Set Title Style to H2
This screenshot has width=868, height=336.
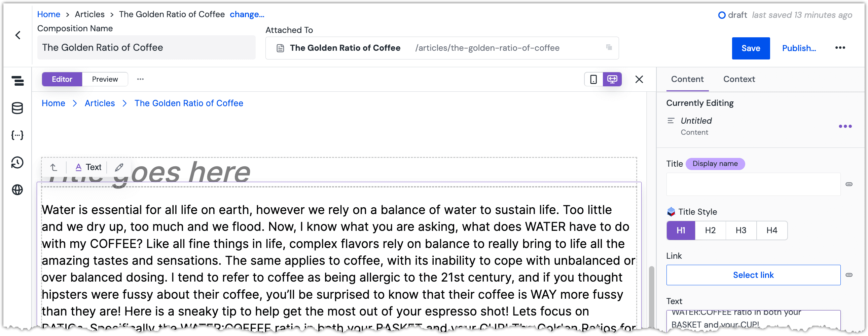click(x=710, y=230)
